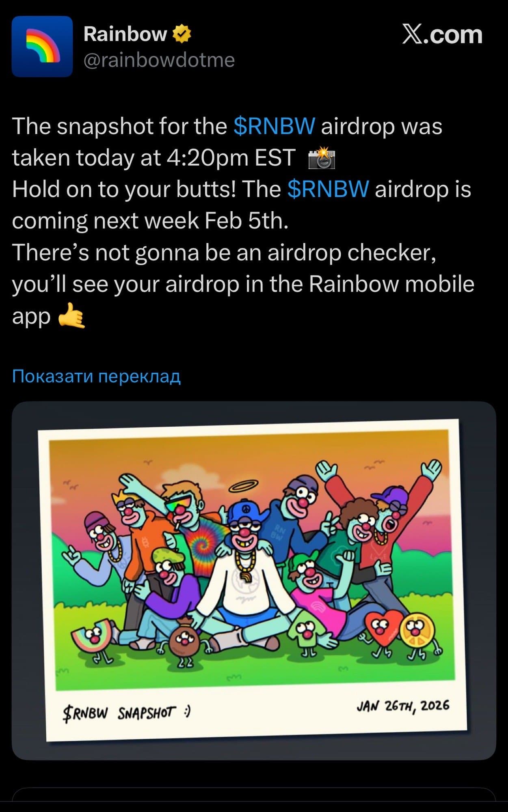Click the call-me hand emoji

(x=71, y=315)
